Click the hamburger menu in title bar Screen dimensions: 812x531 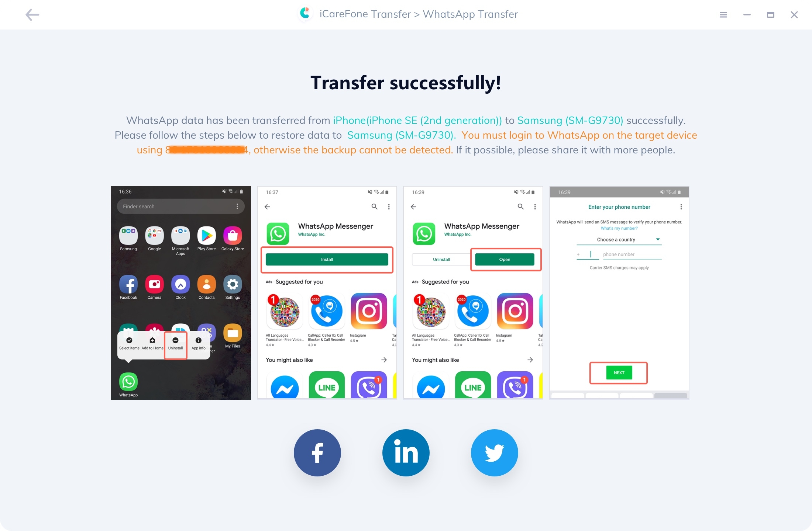[x=724, y=15]
